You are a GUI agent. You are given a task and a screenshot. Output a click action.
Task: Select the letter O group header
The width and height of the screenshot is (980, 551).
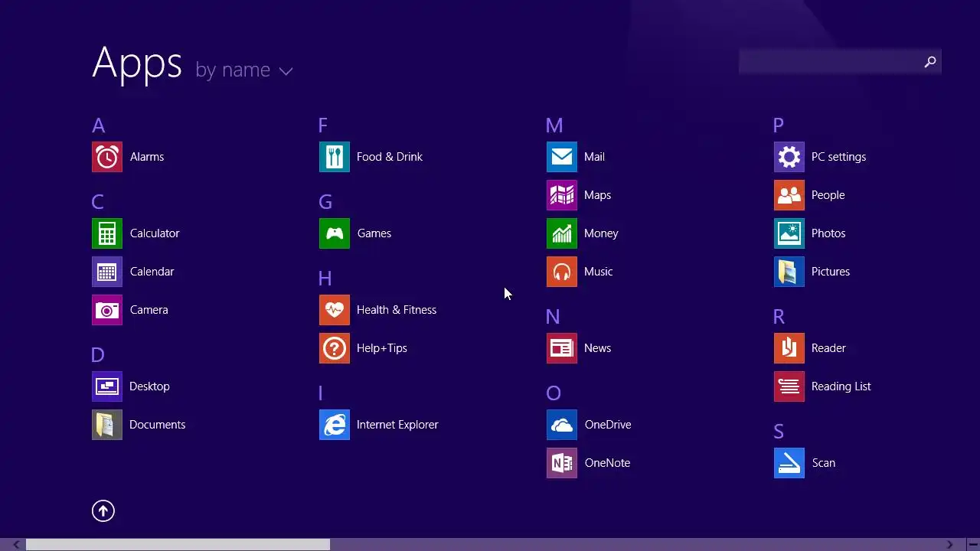click(x=554, y=393)
